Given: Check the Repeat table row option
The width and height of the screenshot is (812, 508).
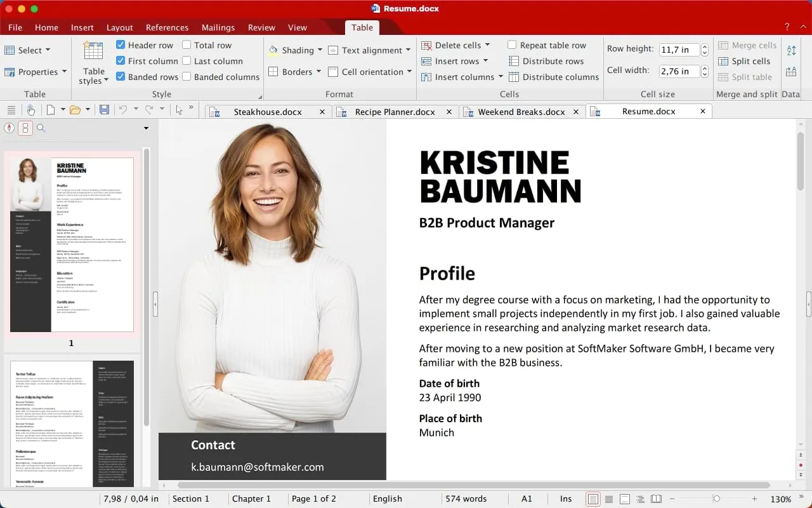Looking at the screenshot, I should (x=512, y=45).
